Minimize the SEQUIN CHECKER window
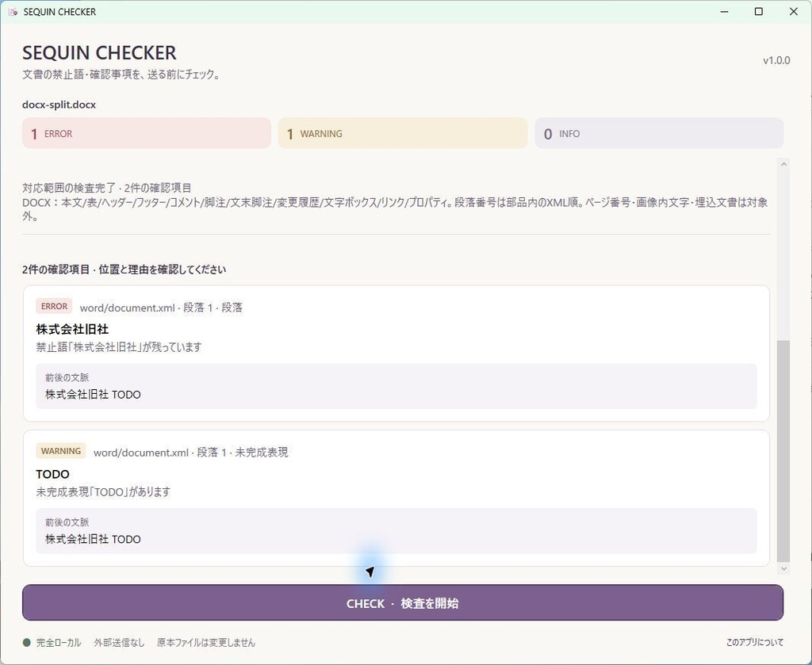The image size is (812, 665). [x=725, y=11]
